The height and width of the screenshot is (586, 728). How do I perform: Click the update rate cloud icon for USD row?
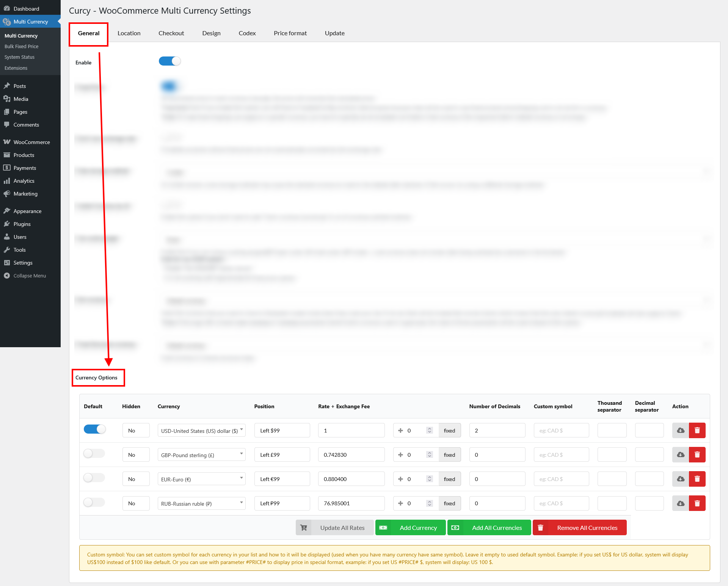click(x=681, y=431)
